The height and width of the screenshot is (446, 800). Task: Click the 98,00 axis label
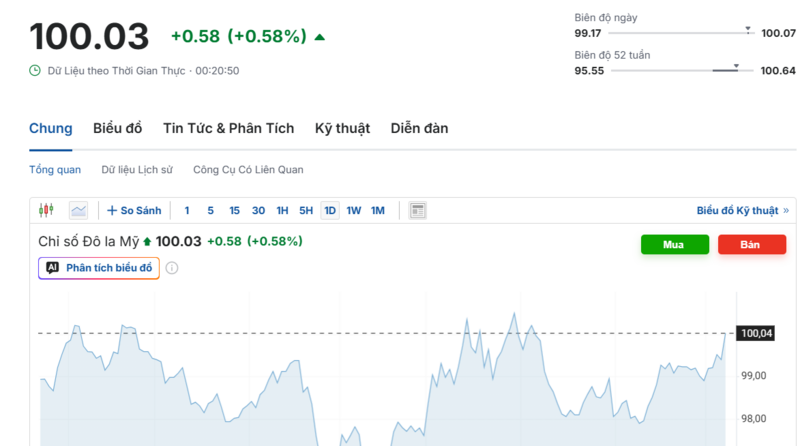754,418
